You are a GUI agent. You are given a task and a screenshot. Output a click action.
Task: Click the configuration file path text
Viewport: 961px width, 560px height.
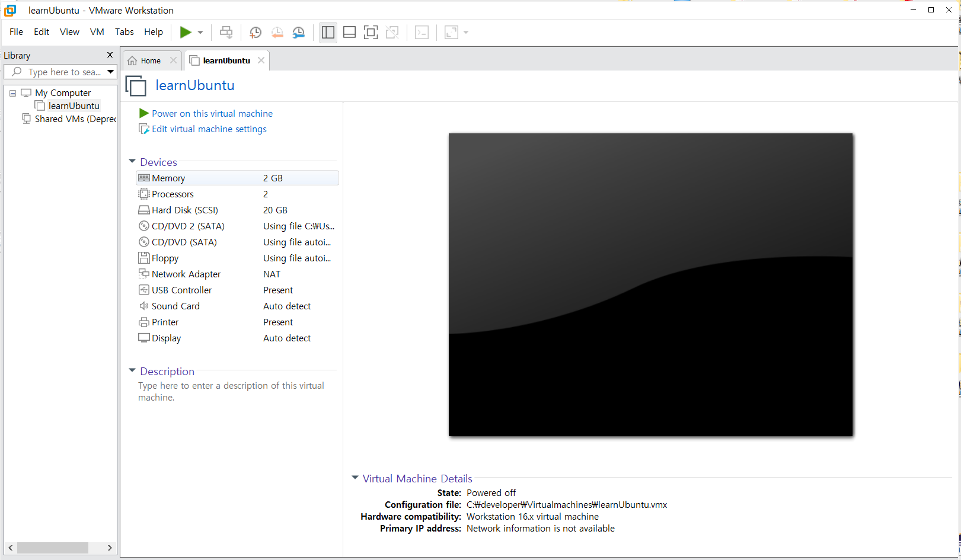[x=567, y=505]
